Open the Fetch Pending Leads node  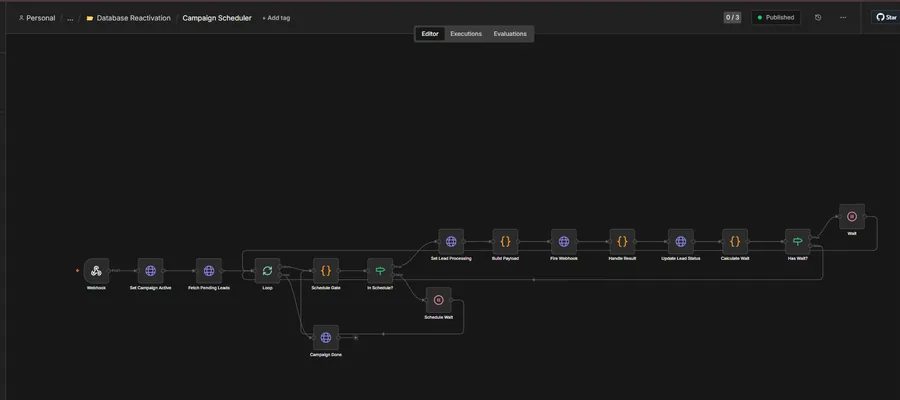(209, 270)
